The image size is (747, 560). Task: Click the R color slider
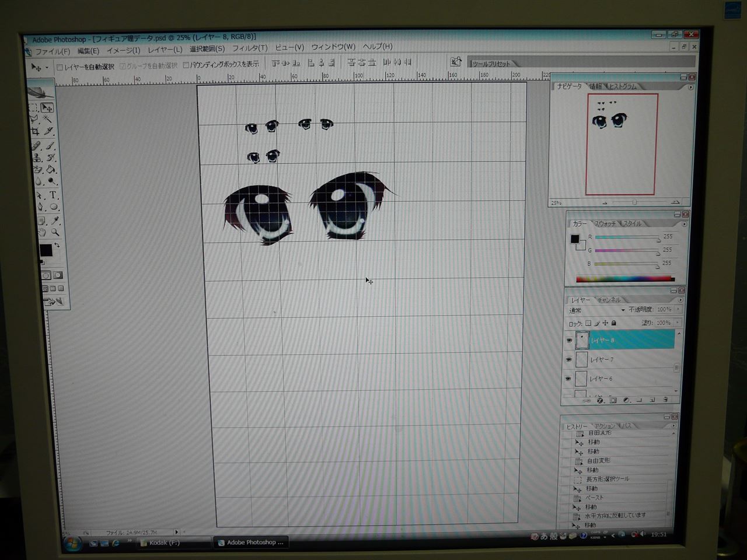click(x=627, y=238)
